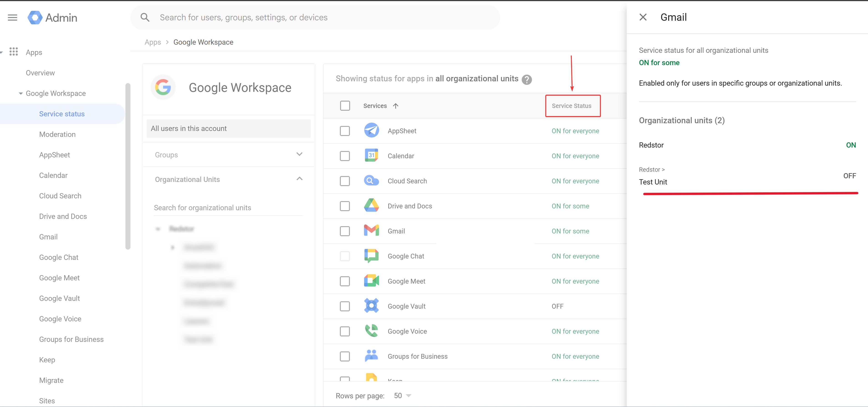This screenshot has height=407, width=868.
Task: Click the help question mark icon
Action: click(527, 79)
